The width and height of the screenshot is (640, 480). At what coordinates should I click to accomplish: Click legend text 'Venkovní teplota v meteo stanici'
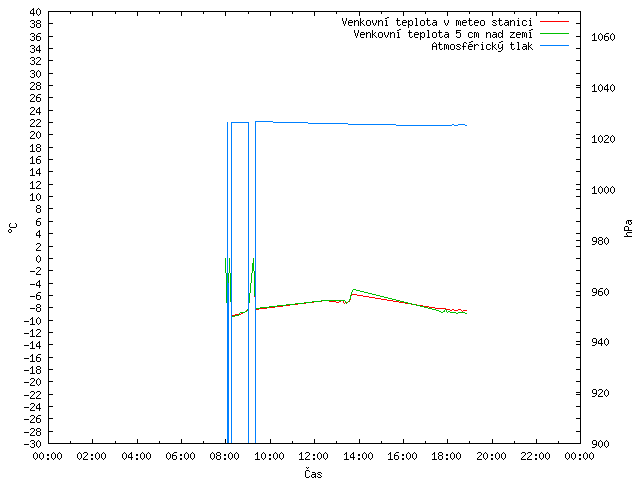pos(437,22)
